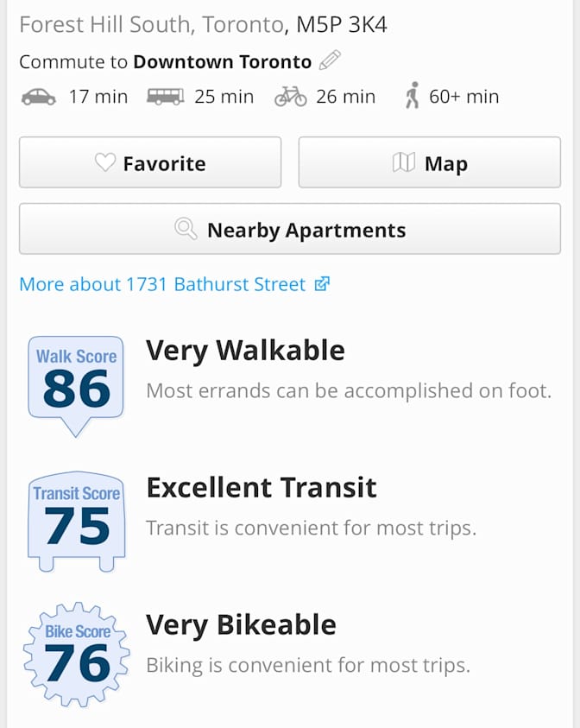Click the bus transit commute icon
Viewport: 580px width, 728px height.
pos(165,97)
